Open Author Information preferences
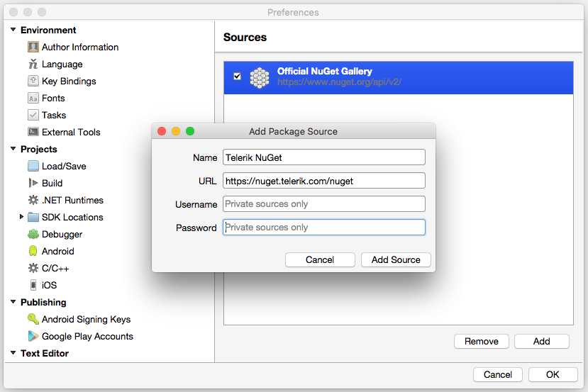588x392 pixels. [80, 47]
